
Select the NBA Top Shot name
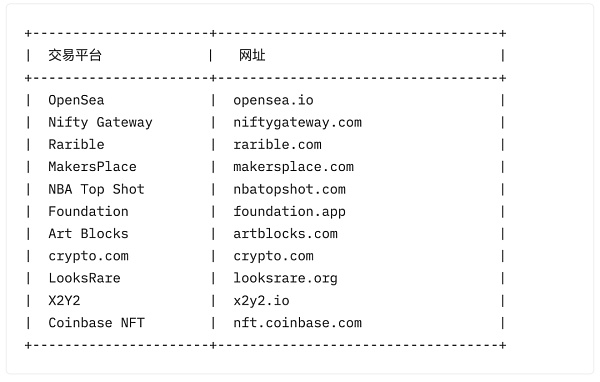[96, 189]
